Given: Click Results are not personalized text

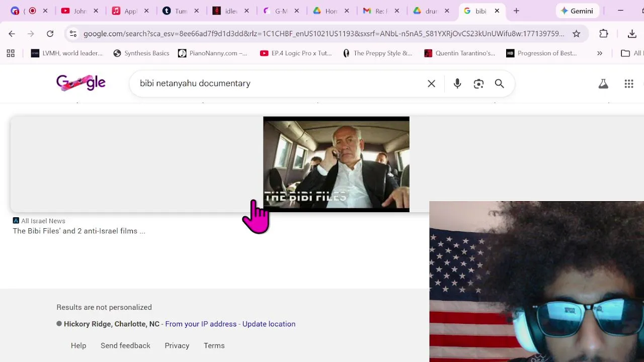Looking at the screenshot, I should click(104, 307).
